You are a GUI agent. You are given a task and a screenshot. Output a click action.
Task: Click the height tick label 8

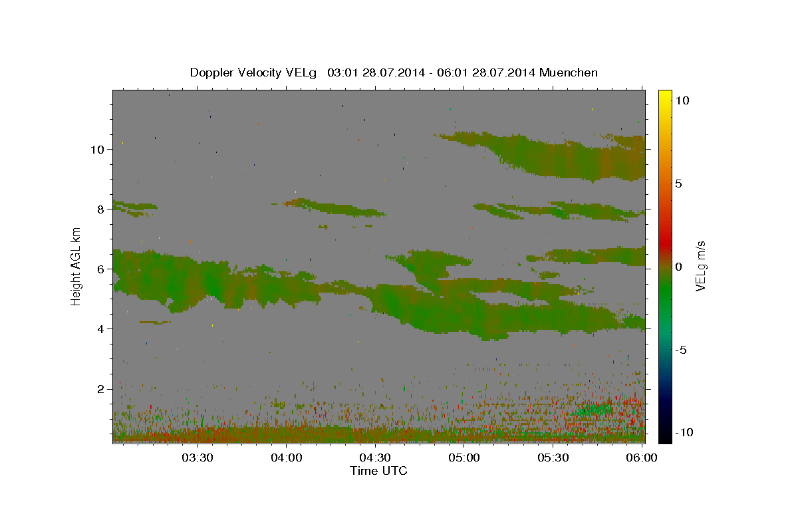click(102, 209)
